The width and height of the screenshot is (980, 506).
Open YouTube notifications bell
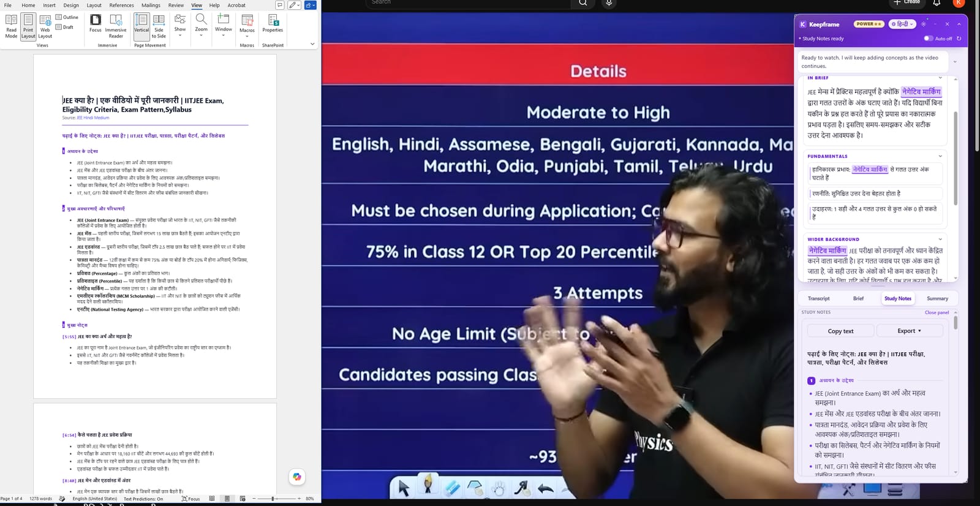click(x=937, y=3)
